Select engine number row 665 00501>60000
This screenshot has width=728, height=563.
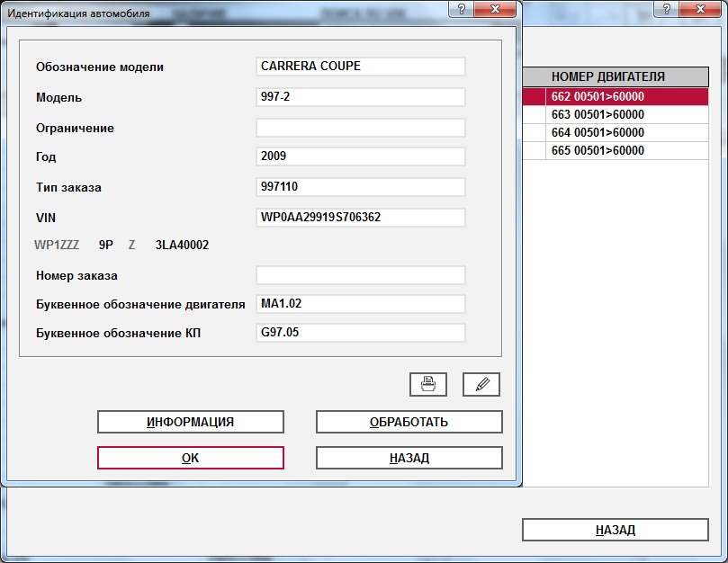pos(616,151)
